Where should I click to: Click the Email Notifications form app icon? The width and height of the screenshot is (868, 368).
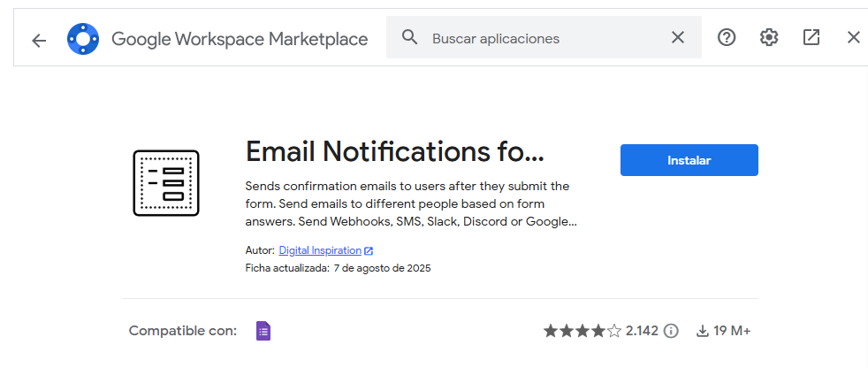click(x=166, y=183)
